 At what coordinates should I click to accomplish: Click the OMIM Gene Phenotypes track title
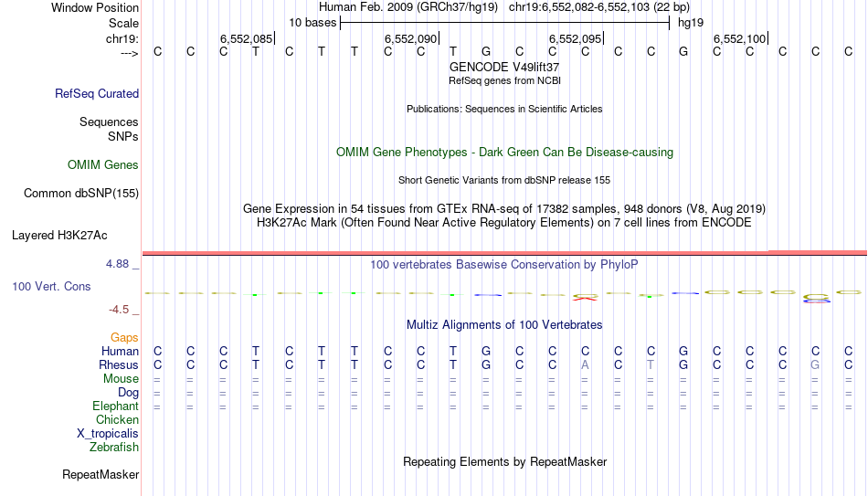click(504, 153)
